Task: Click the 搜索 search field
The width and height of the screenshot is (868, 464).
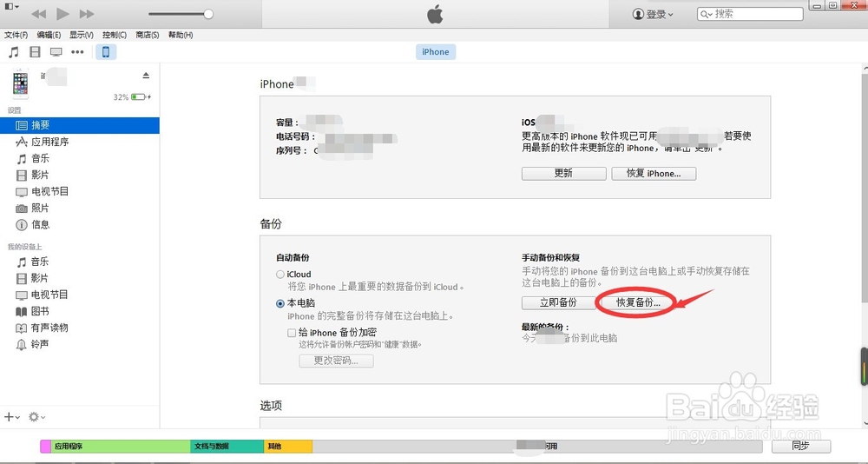Action: point(750,14)
